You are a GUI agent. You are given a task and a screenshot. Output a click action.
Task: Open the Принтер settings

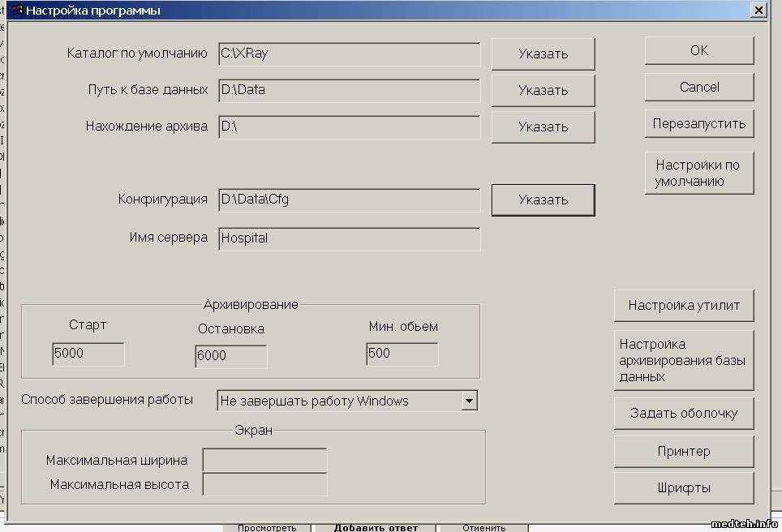(x=684, y=452)
